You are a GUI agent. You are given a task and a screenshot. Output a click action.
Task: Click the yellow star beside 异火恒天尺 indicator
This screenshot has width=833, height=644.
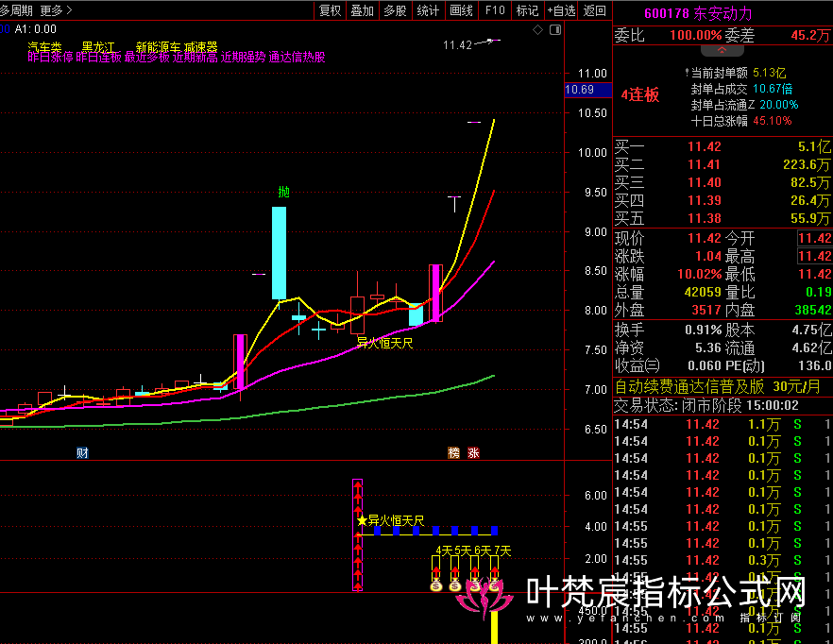(x=362, y=520)
